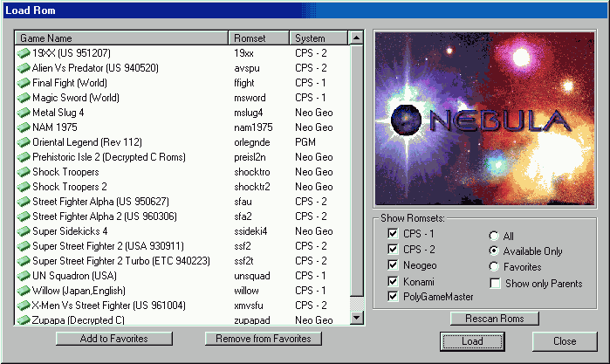Uncheck the PolyGameMaster checkbox
The image size is (610, 364).
tap(393, 297)
